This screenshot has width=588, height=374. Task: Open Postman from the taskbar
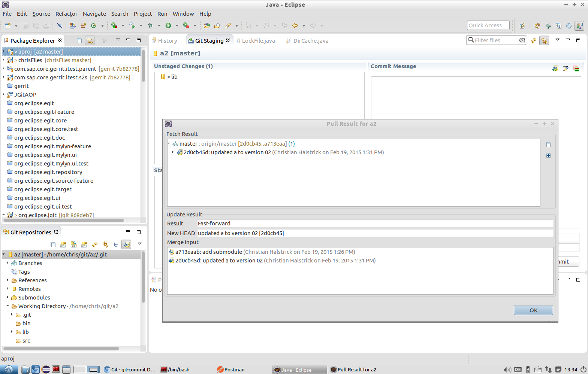tap(231, 370)
